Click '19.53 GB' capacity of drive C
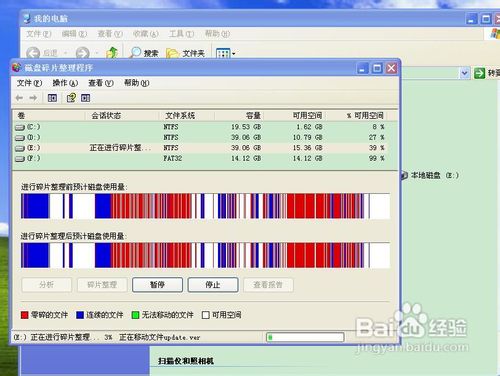This screenshot has height=376, width=500. coord(246,127)
